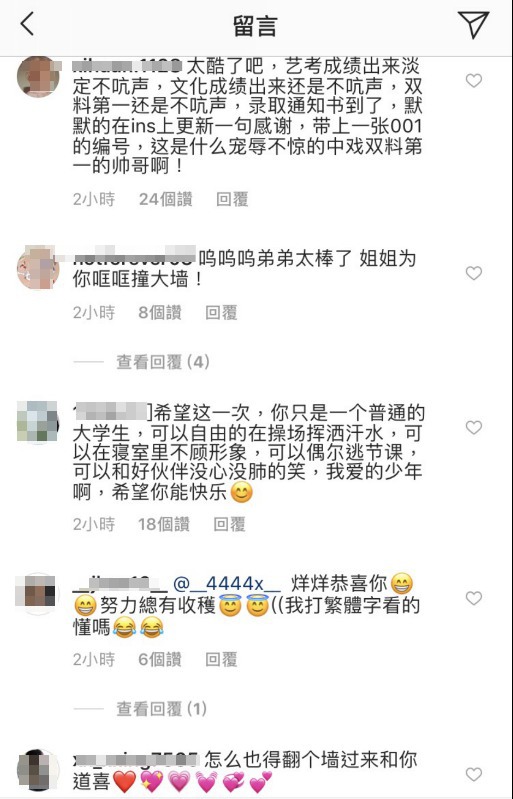513x799 pixels.
Task: Like the 呜呜呜弟弟太棒了 comment
Action: (x=474, y=273)
